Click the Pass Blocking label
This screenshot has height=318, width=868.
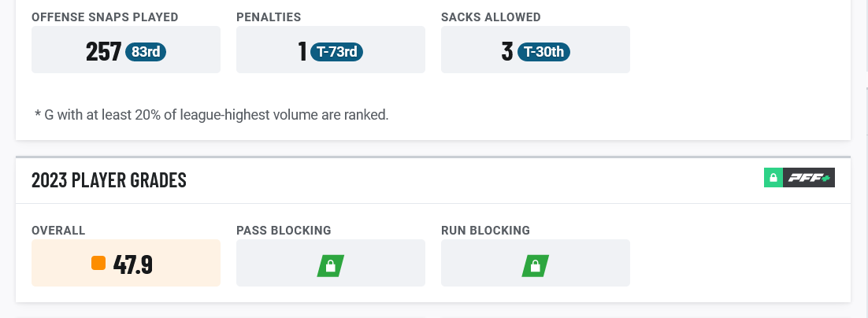pos(284,230)
